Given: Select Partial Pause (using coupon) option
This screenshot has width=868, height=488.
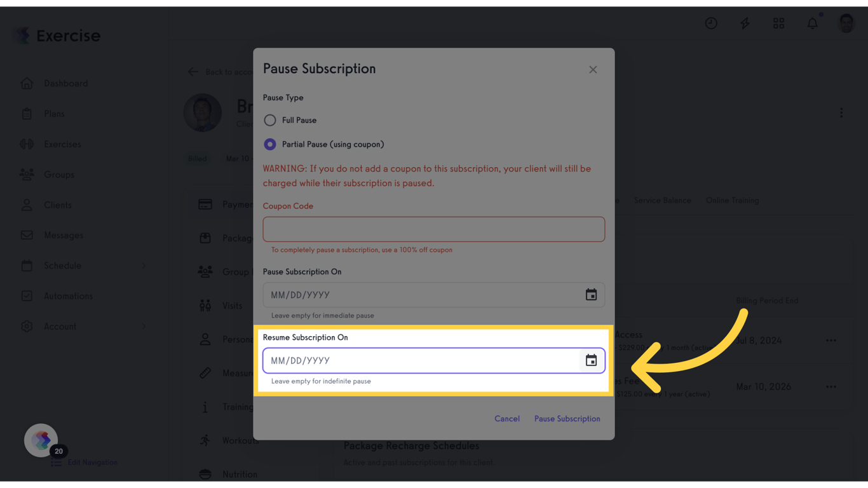Looking at the screenshot, I should [x=270, y=144].
